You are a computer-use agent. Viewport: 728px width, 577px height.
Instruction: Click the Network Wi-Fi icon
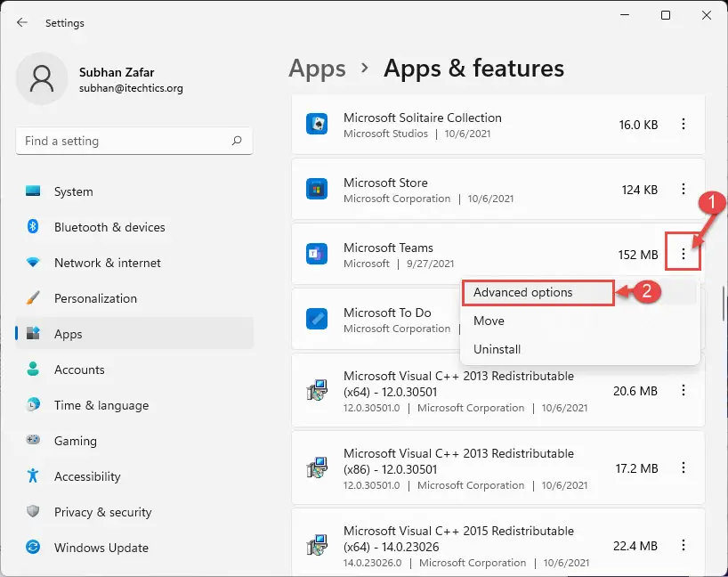[33, 263]
